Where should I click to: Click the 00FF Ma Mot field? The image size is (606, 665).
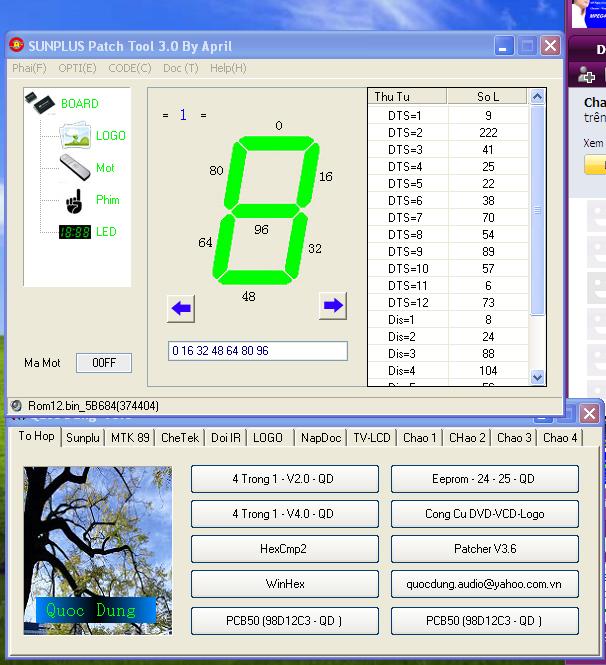point(104,363)
